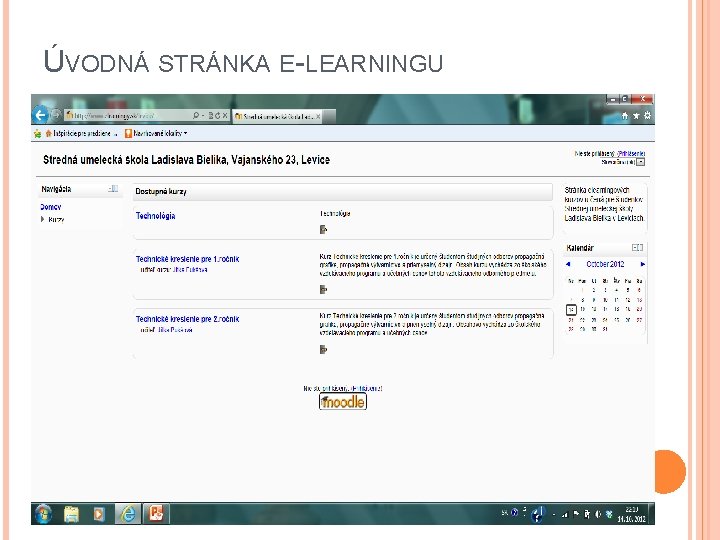Open Windows Media Player from the taskbar

pos(99,514)
